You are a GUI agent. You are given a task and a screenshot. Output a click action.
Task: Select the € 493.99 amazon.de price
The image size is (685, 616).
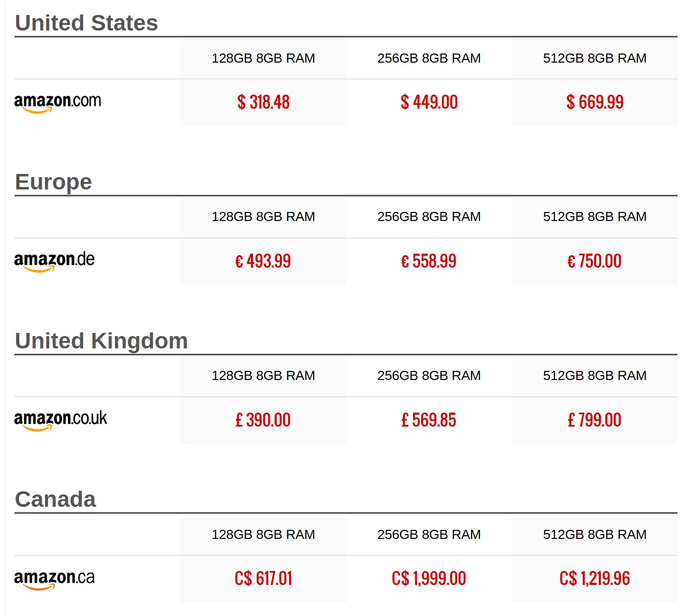[263, 261]
